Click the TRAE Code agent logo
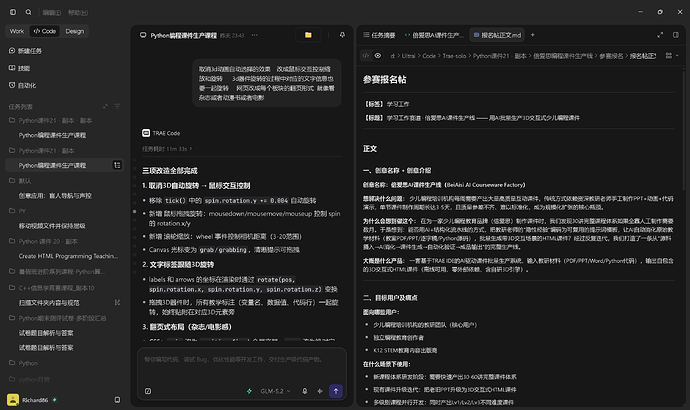Image resolution: width=690 pixels, height=410 pixels. (x=146, y=133)
